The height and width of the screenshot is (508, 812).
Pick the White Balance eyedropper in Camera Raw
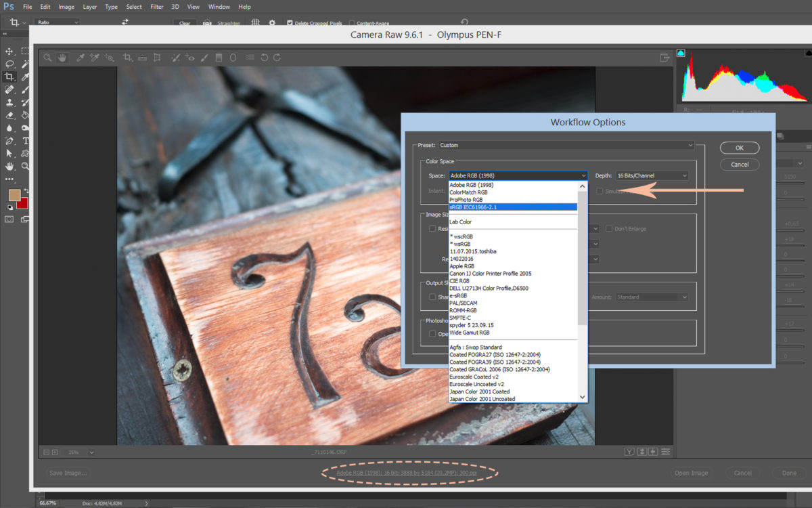[81, 58]
